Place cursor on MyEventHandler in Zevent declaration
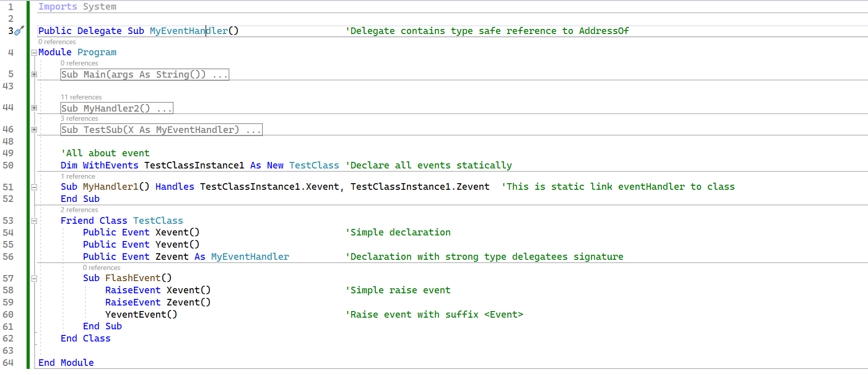The height and width of the screenshot is (375, 868). pyautogui.click(x=250, y=257)
